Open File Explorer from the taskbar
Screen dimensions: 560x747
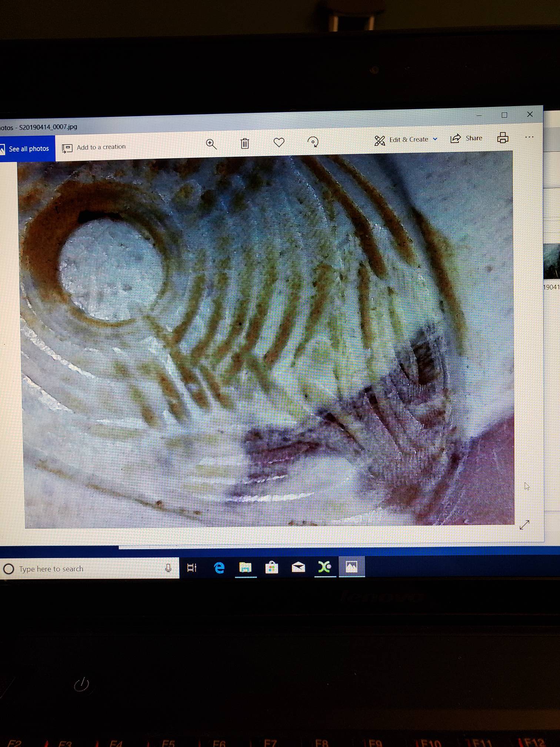coord(246,567)
